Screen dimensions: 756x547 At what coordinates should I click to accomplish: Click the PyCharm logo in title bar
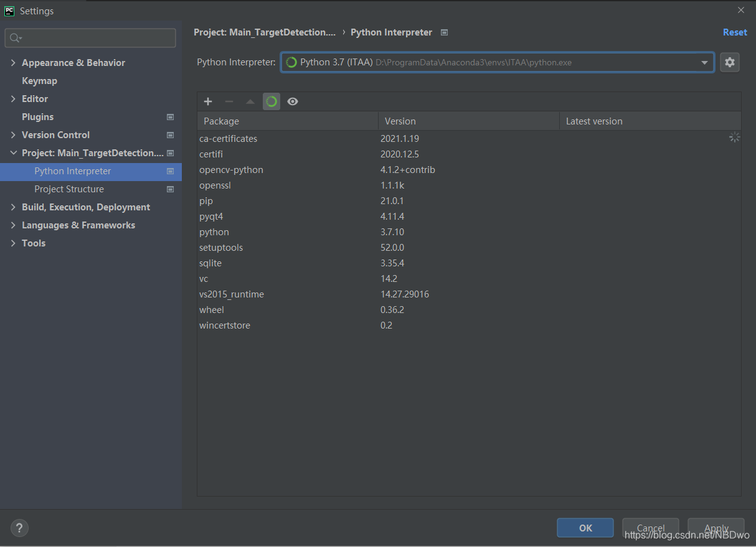9,11
